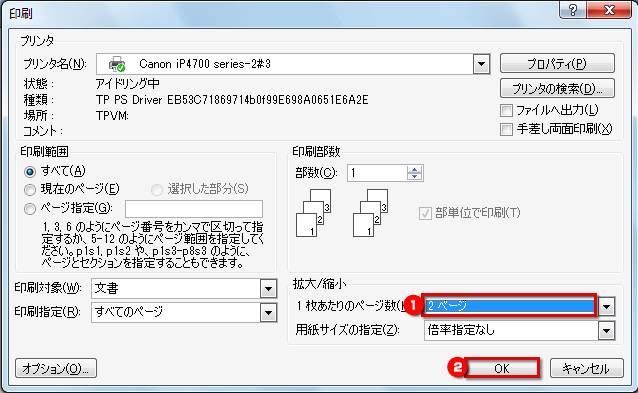Click プリンタの検索(D)... button
Viewport: 638px width, 393px height.
pos(557,88)
